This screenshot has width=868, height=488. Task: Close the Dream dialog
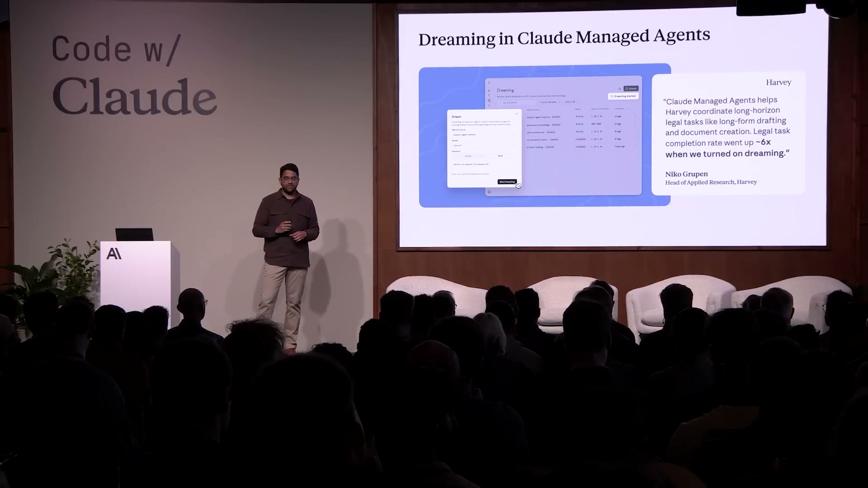point(517,114)
